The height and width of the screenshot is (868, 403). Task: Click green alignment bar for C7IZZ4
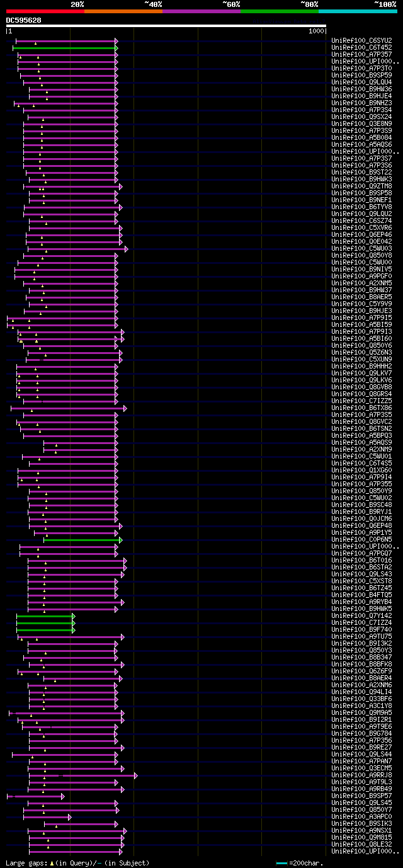tap(45, 623)
